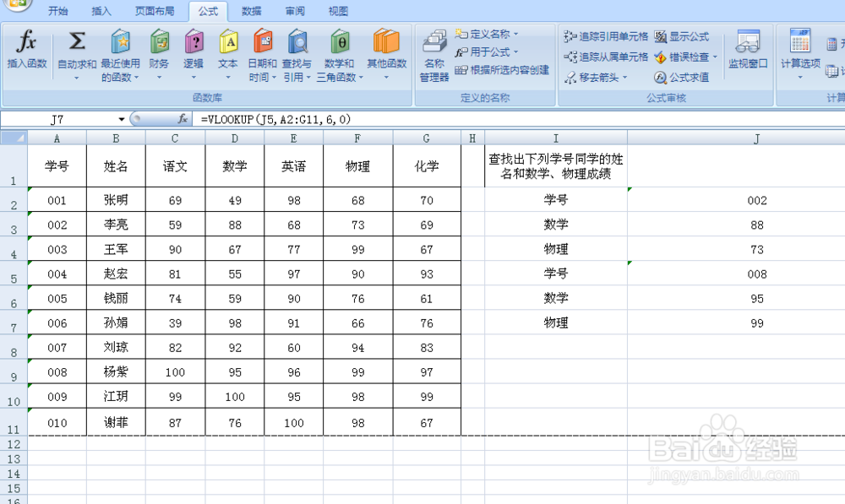
Task: Select column A header
Action: pyautogui.click(x=57, y=138)
